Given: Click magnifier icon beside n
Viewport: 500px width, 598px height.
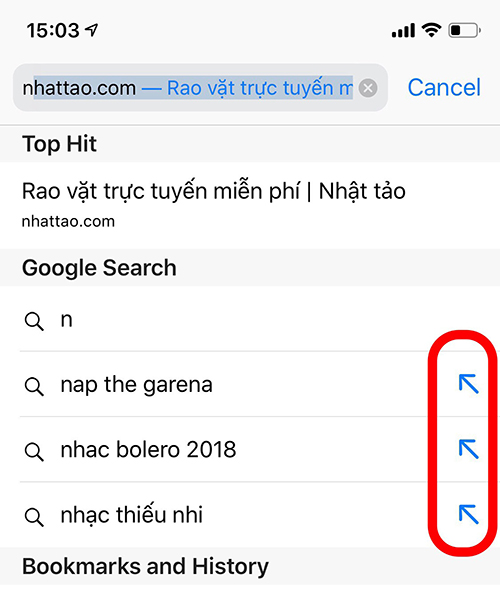Looking at the screenshot, I should pyautogui.click(x=34, y=321).
